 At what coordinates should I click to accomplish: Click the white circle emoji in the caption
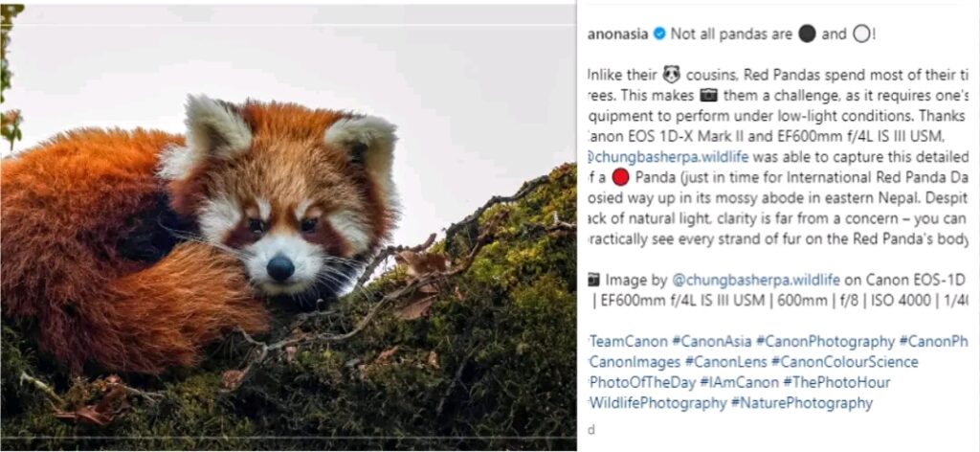click(861, 34)
